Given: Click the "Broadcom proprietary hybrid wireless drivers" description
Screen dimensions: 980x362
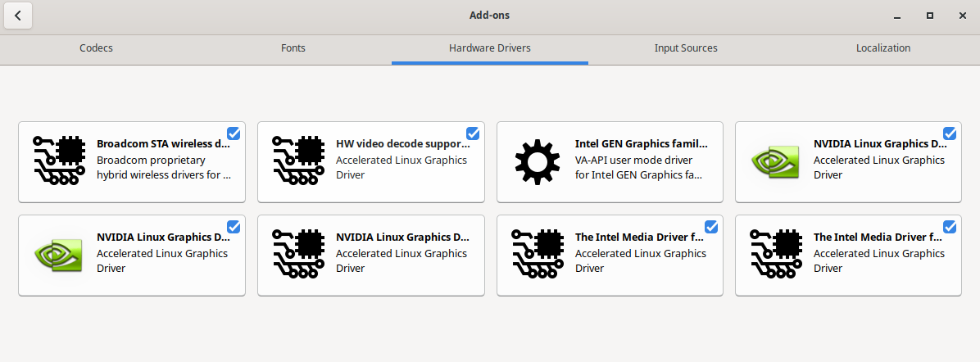Looking at the screenshot, I should [x=164, y=168].
